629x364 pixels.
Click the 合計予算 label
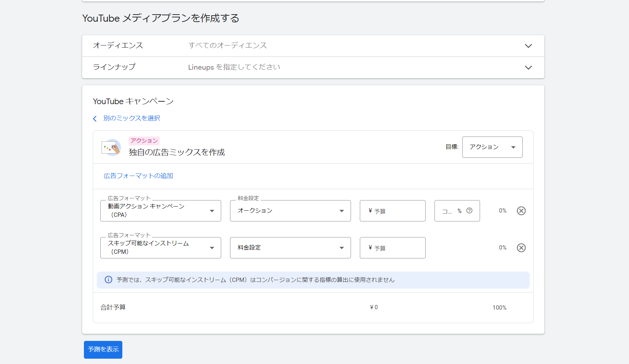point(113,307)
